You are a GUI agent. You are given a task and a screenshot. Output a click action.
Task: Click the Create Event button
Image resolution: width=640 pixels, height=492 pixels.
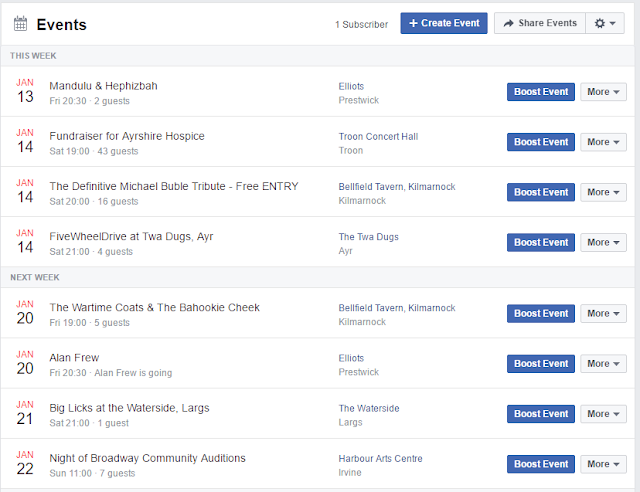(444, 23)
